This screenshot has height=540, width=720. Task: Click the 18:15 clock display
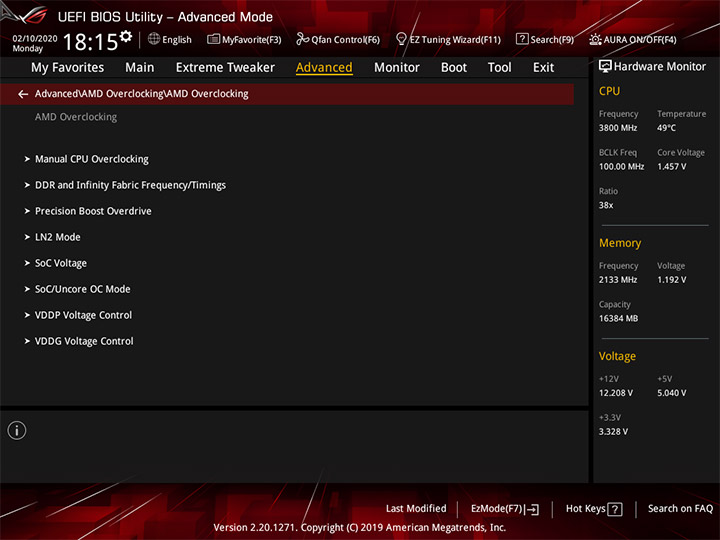(90, 42)
